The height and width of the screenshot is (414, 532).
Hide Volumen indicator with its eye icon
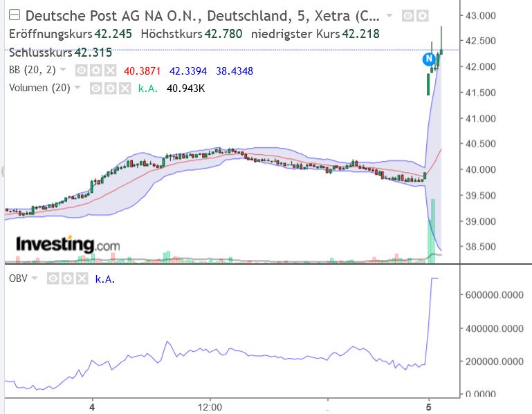point(96,88)
